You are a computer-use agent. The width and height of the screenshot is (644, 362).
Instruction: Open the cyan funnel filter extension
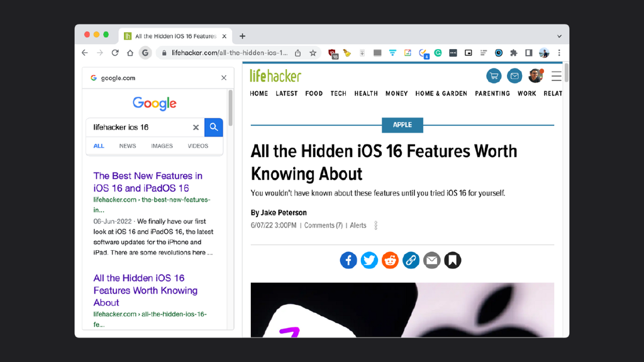(x=392, y=53)
